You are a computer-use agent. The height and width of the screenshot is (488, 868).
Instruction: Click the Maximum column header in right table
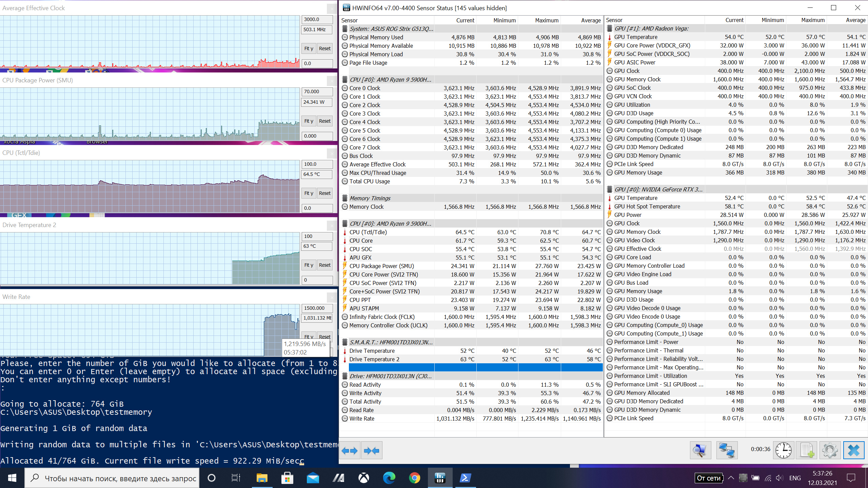[806, 20]
